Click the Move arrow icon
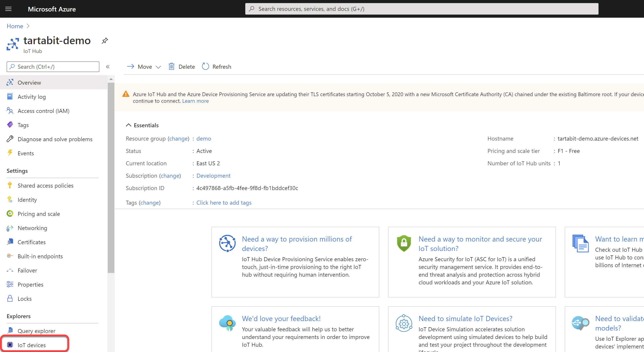Image resolution: width=644 pixels, height=352 pixels. click(130, 67)
